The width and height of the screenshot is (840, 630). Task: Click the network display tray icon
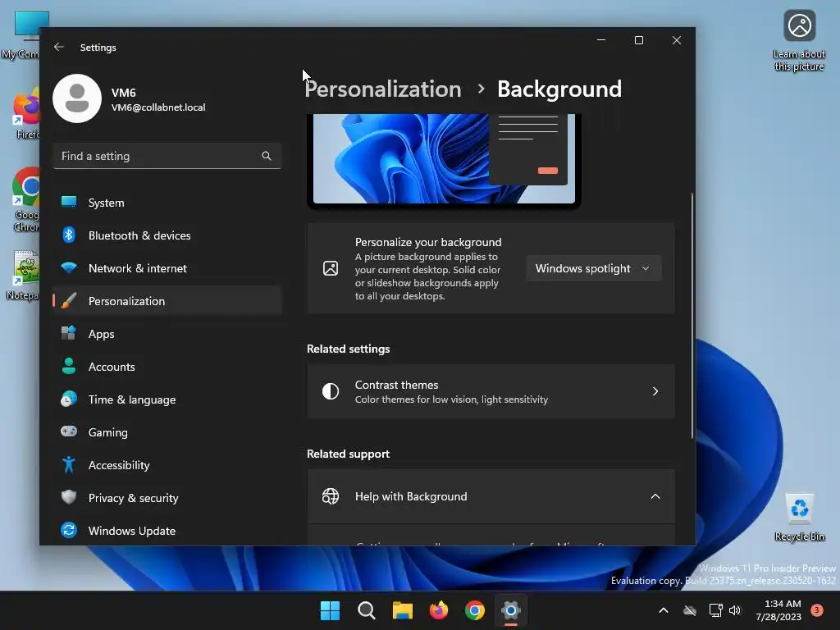715,610
